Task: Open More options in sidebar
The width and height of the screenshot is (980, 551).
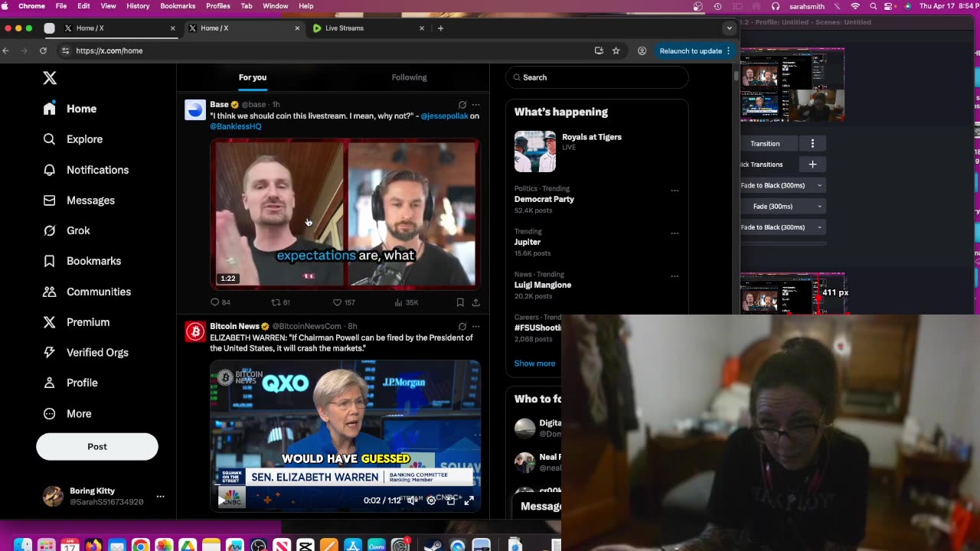Action: [67, 413]
